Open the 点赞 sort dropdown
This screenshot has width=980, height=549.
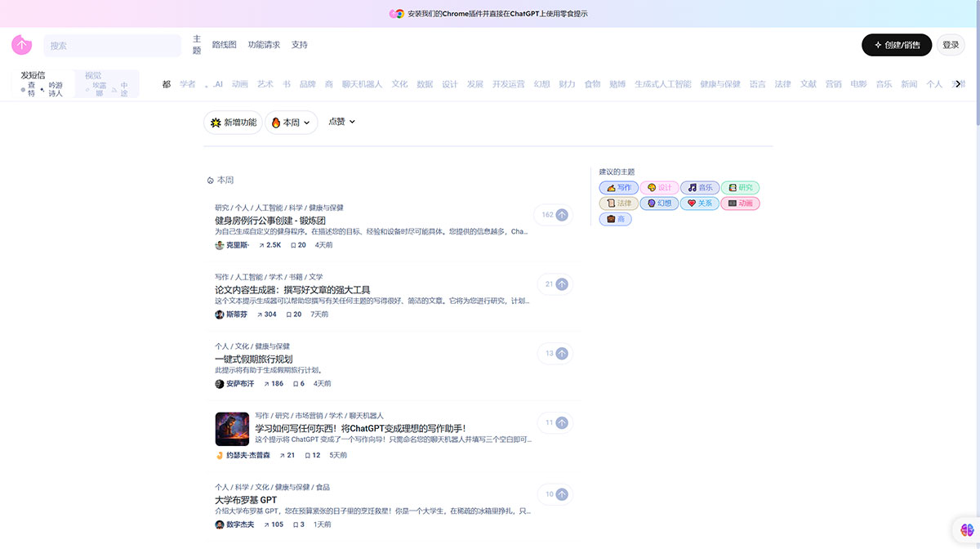(341, 121)
